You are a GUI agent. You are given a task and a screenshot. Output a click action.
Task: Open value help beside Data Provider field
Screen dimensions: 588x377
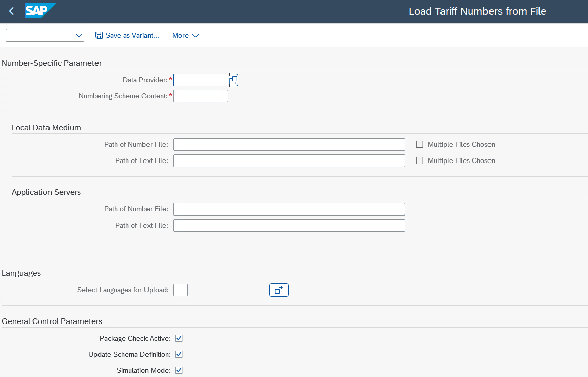coord(233,80)
